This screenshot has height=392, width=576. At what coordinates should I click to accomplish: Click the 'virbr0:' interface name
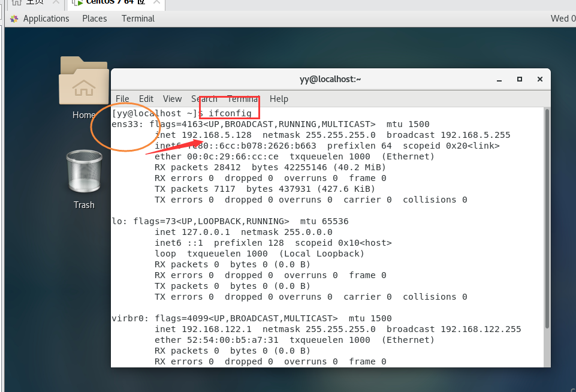(130, 318)
